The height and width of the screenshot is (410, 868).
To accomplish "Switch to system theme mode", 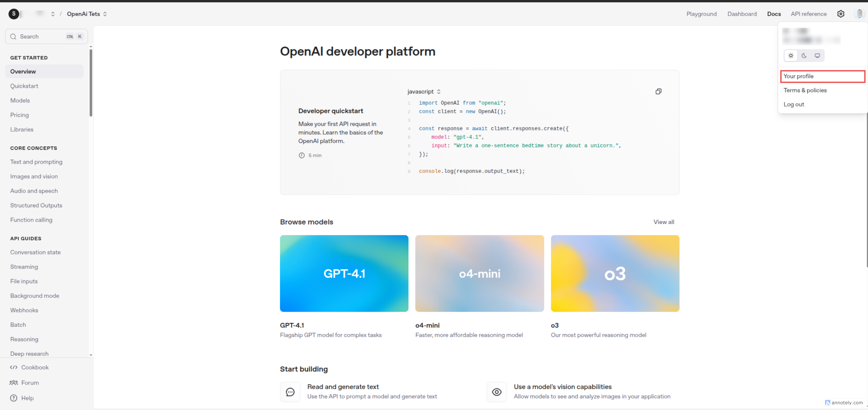I will click(817, 56).
